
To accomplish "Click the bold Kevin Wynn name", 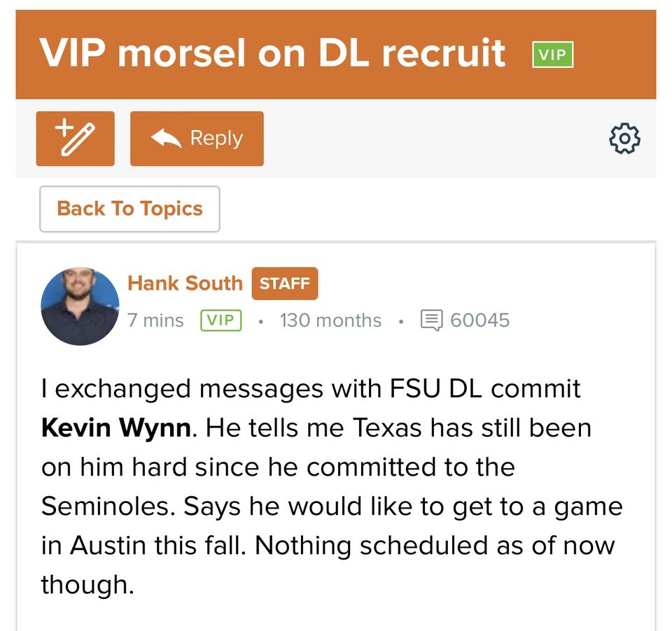I will pos(115,427).
